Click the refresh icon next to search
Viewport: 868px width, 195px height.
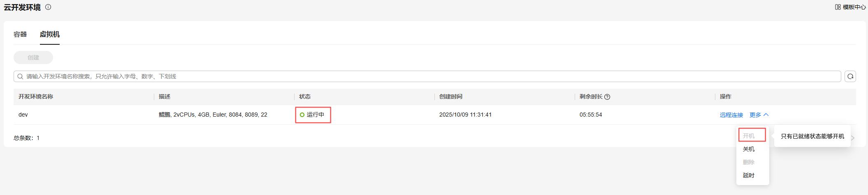tap(850, 76)
